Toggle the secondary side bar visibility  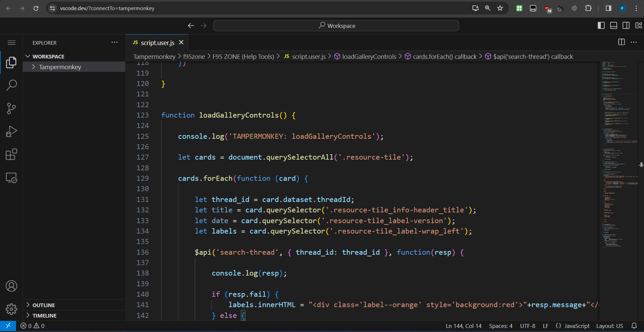coord(626,26)
